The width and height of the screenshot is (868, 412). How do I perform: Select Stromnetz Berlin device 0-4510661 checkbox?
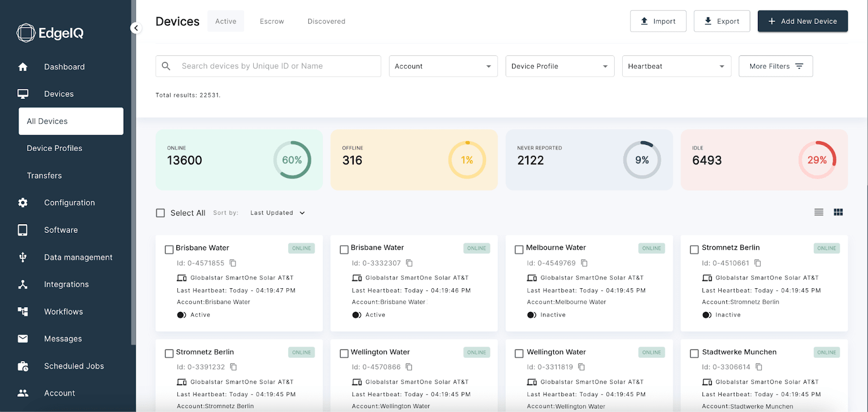point(694,250)
